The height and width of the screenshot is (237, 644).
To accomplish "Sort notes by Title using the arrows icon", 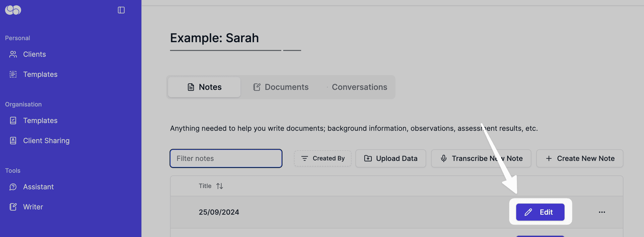I will point(220,186).
